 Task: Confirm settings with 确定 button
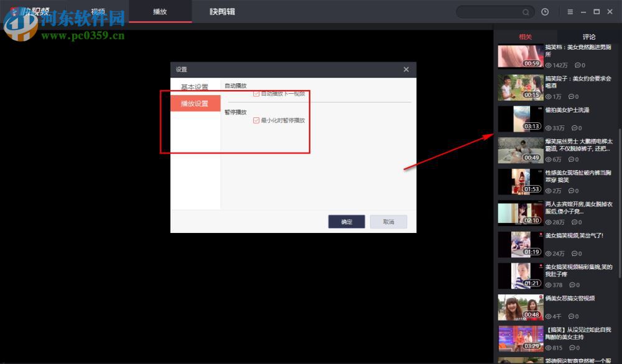click(346, 222)
